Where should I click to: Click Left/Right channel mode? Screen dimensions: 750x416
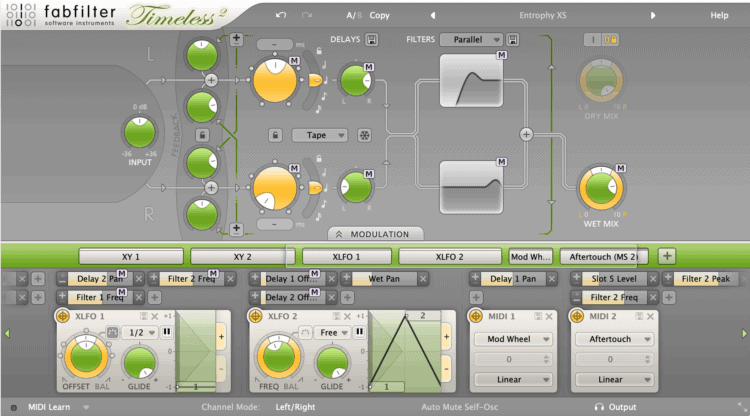(x=295, y=407)
